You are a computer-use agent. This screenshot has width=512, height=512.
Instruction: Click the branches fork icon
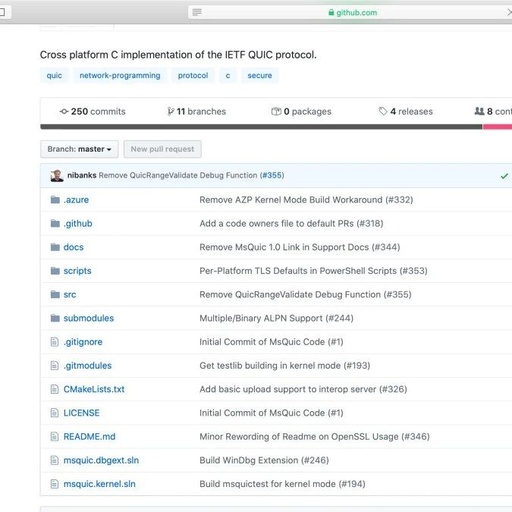pos(171,111)
